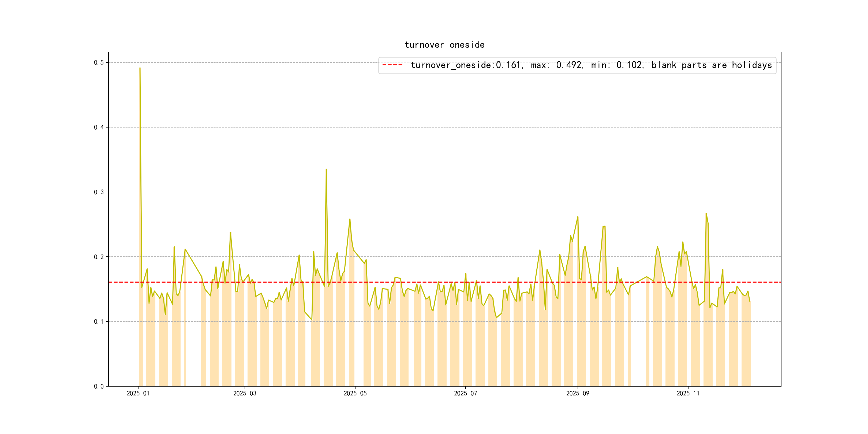Click the tall April spike peak near 0.33
The height and width of the screenshot is (434, 868).
click(x=326, y=170)
